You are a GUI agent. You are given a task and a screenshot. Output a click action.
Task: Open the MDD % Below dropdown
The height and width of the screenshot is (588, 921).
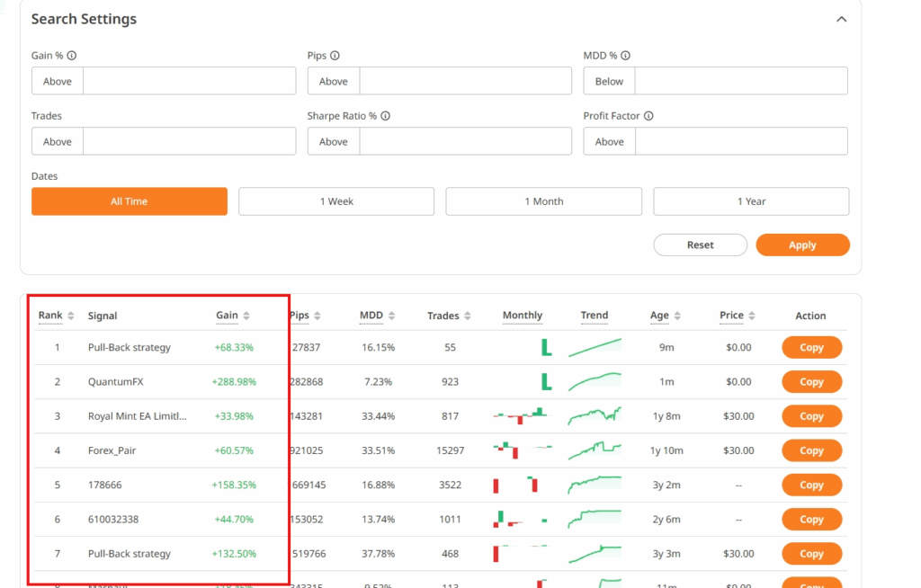(x=609, y=81)
